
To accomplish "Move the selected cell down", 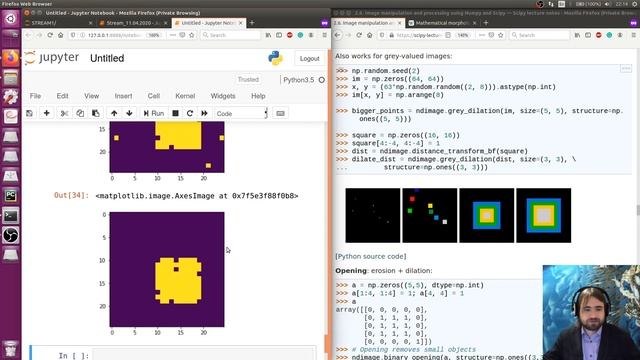I will pyautogui.click(x=129, y=113).
